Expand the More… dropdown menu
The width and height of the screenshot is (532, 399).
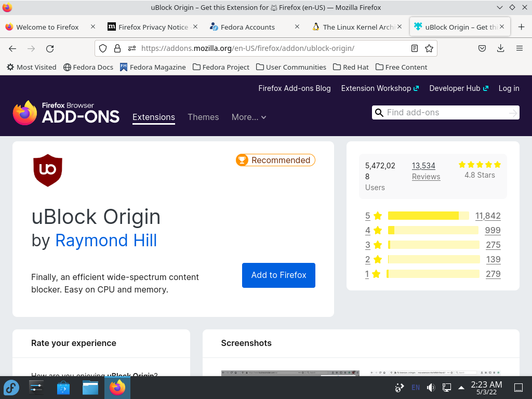[x=249, y=117]
